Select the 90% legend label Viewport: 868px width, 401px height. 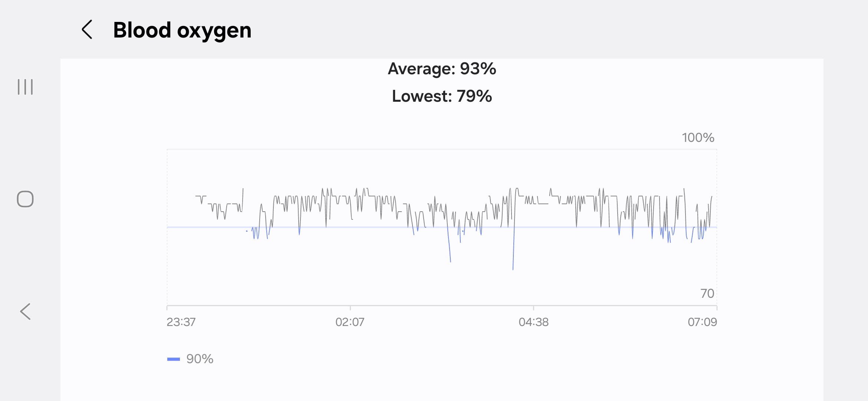tap(200, 359)
